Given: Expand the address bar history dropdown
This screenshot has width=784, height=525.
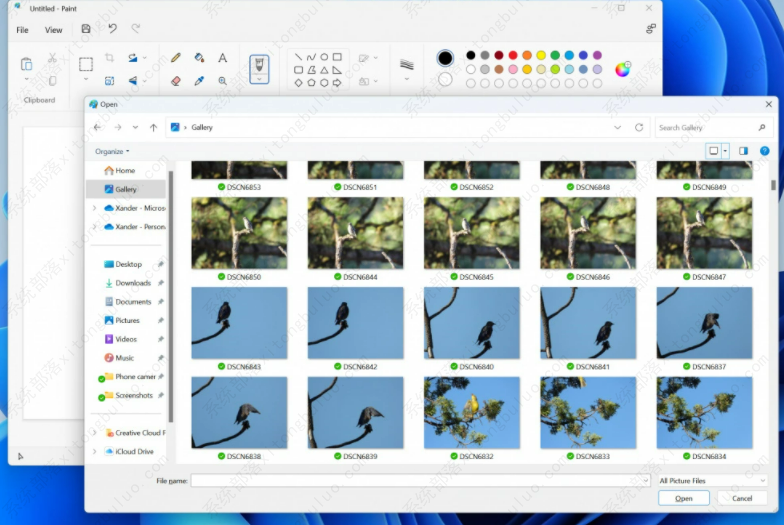Looking at the screenshot, I should click(618, 128).
